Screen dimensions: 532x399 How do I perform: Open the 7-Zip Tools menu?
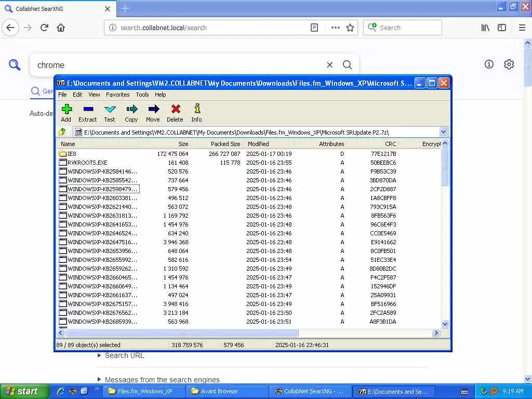click(142, 95)
